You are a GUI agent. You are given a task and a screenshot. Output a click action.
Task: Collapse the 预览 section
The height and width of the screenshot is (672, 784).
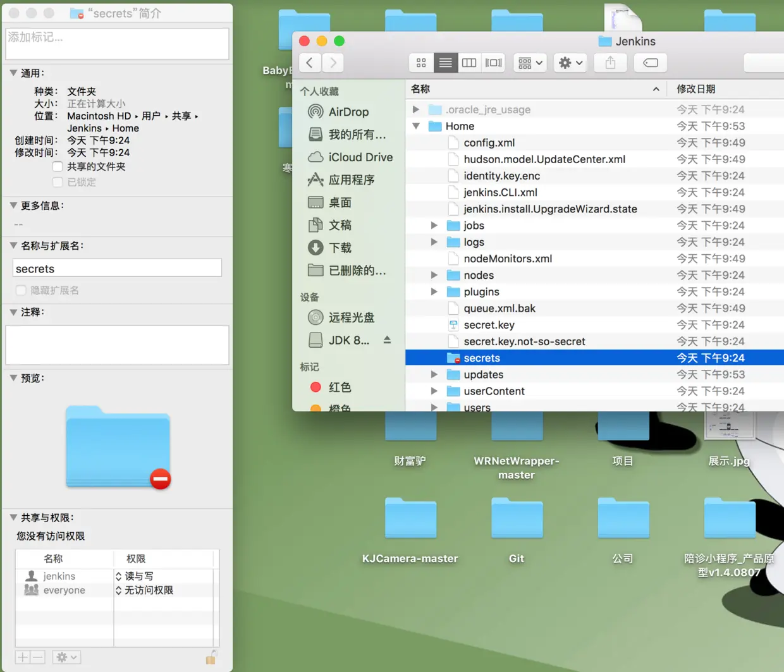pyautogui.click(x=13, y=378)
